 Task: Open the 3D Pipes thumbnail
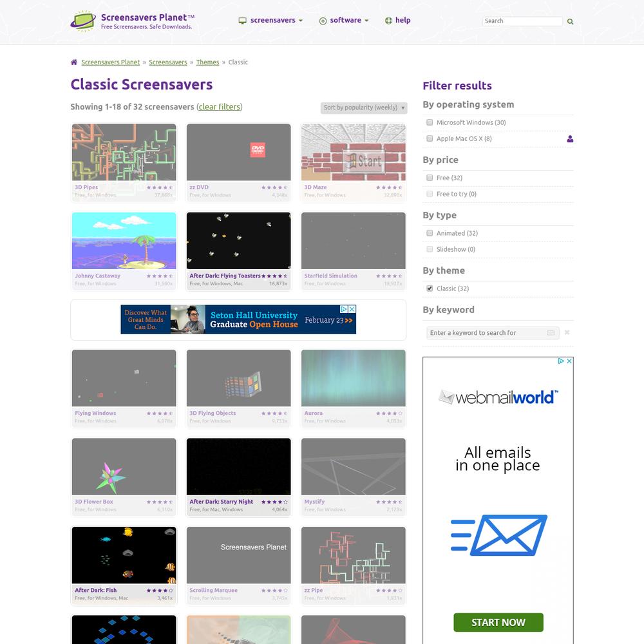click(x=124, y=152)
